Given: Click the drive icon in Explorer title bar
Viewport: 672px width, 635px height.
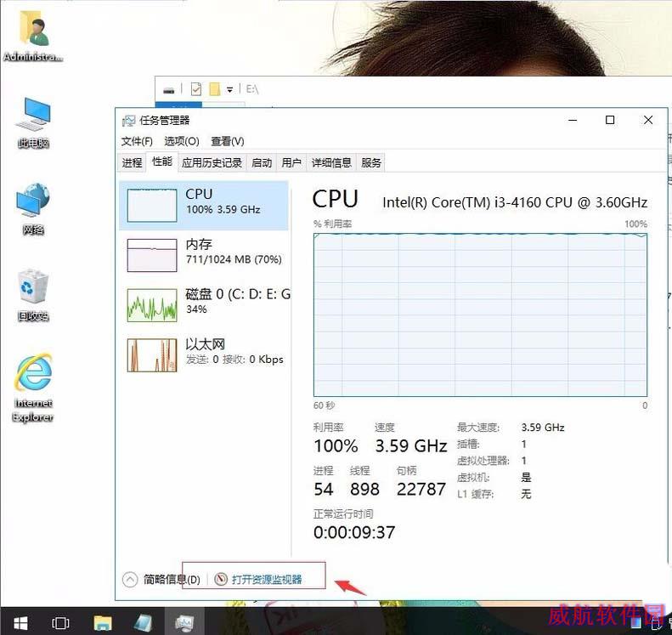Looking at the screenshot, I should [169, 90].
